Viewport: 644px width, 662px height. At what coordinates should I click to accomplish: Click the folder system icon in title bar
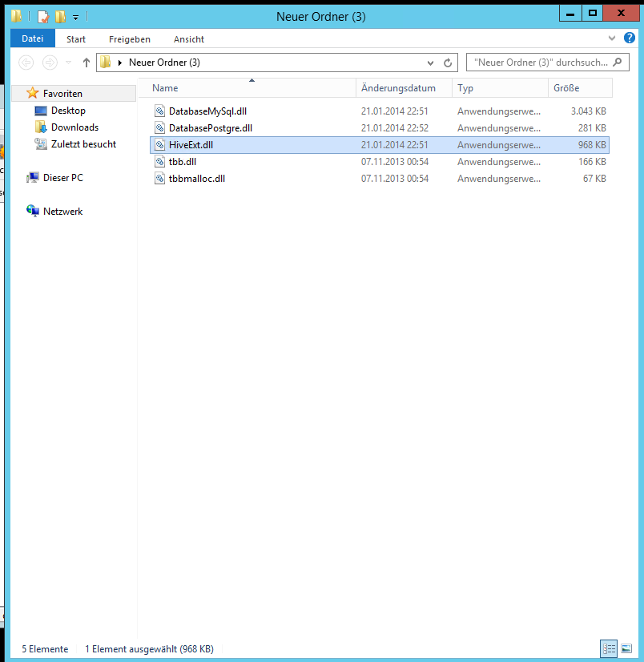17,16
